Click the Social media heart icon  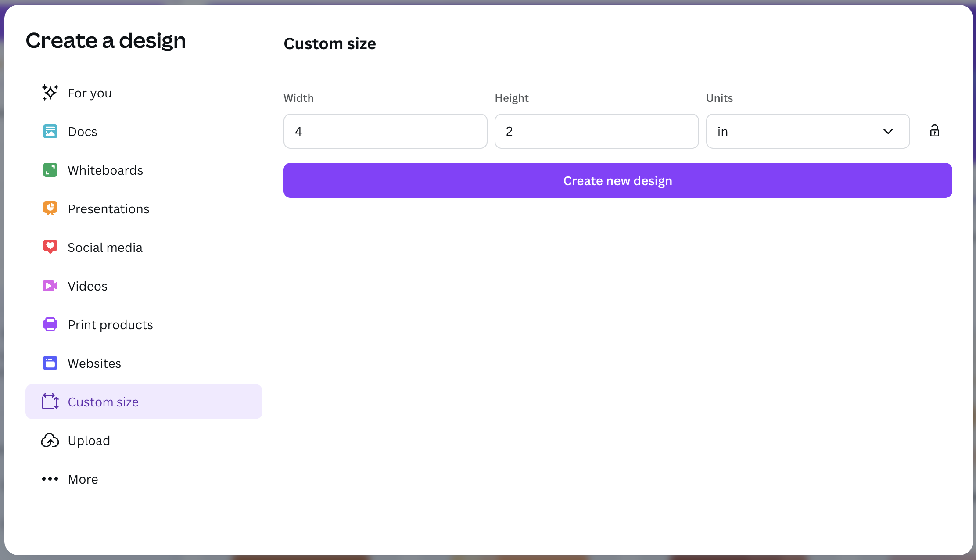coord(50,247)
